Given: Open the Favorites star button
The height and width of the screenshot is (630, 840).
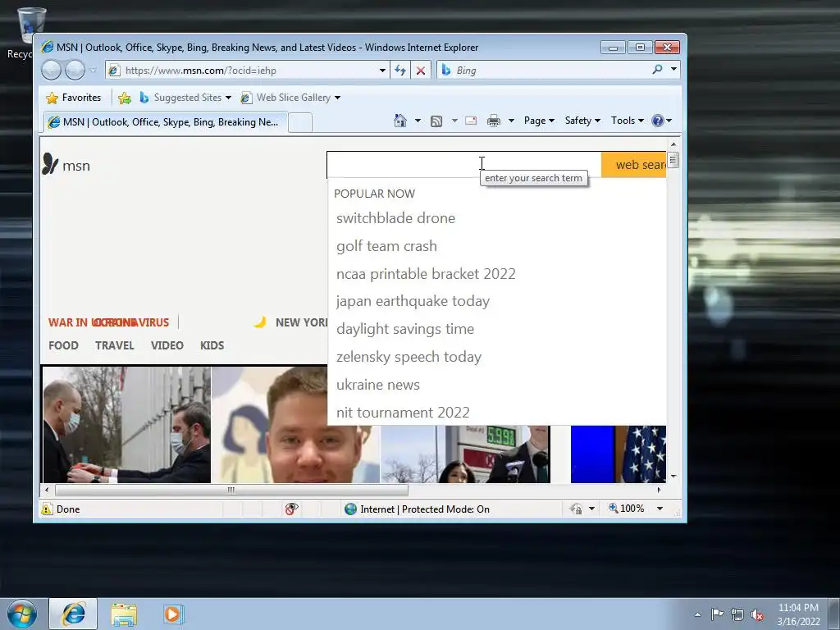Looking at the screenshot, I should pos(74,98).
